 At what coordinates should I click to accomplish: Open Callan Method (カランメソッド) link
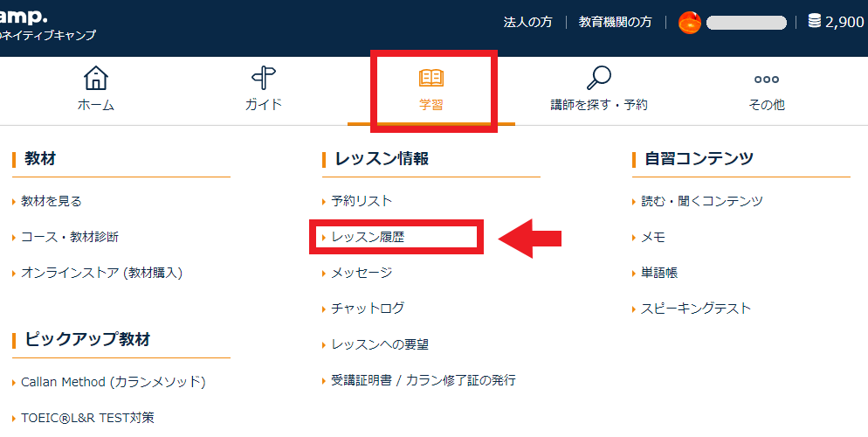(114, 382)
